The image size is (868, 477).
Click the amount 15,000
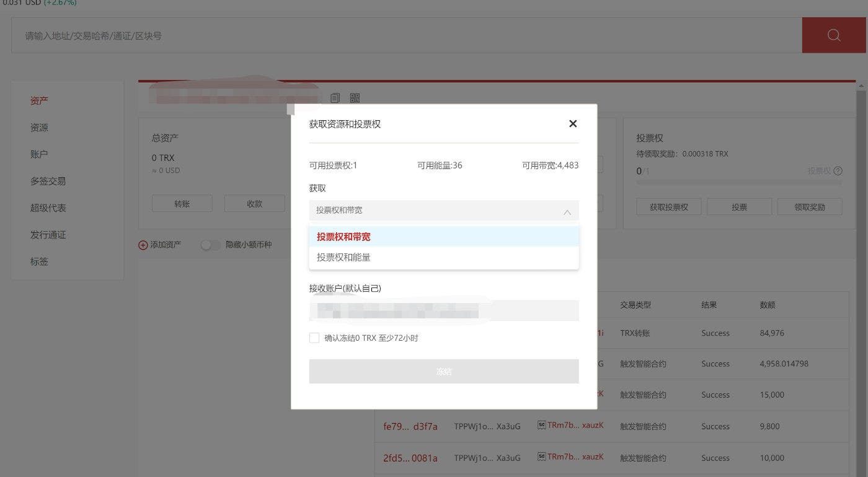772,395
